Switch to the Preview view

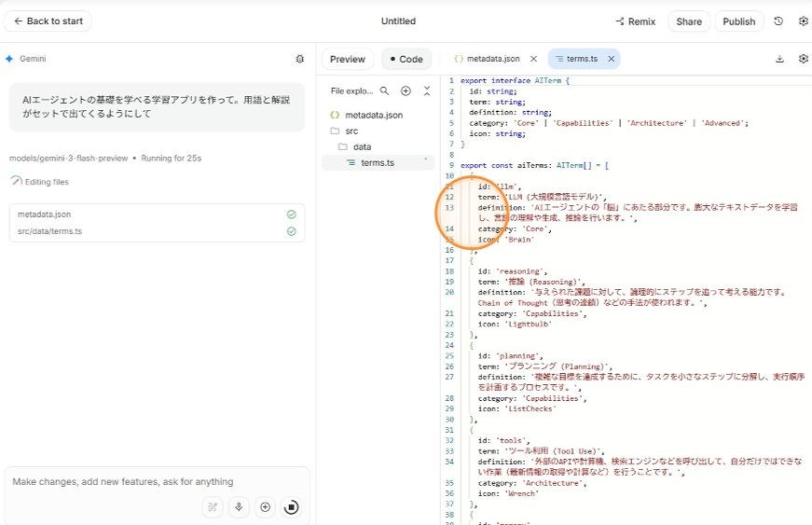pyautogui.click(x=347, y=59)
